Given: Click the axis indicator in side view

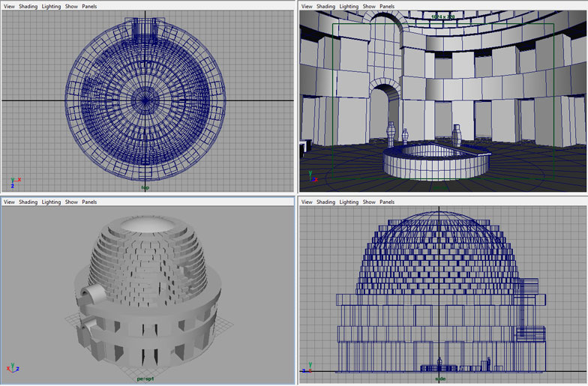Looking at the screenshot, I should click(307, 369).
